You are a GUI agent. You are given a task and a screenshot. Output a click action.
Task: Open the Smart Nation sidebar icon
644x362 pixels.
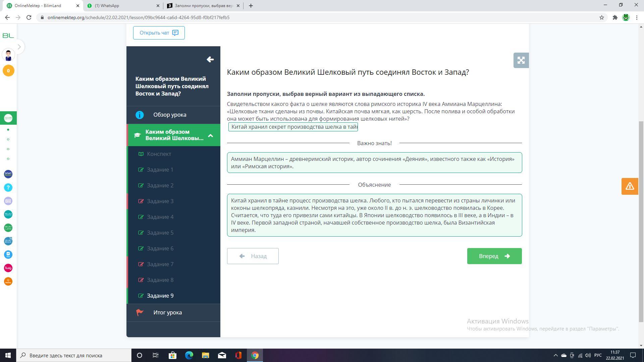pyautogui.click(x=8, y=174)
